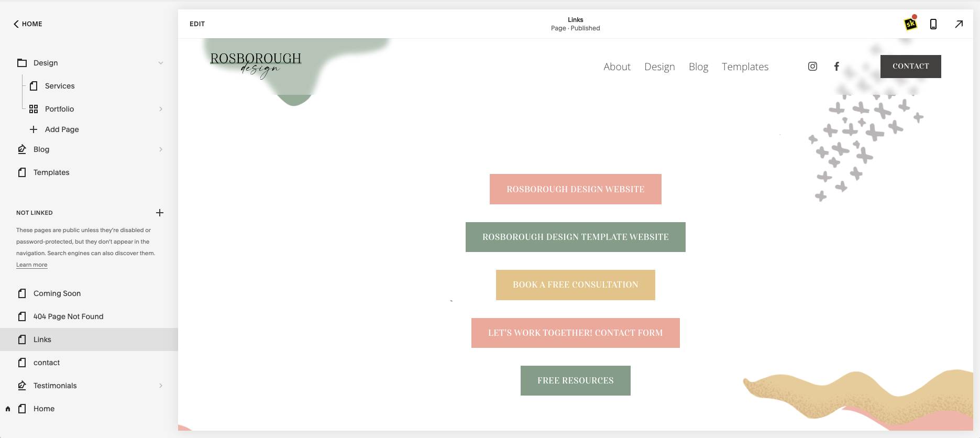Image resolution: width=980 pixels, height=438 pixels.
Task: Open Templates in site navigation
Action: coord(745,67)
